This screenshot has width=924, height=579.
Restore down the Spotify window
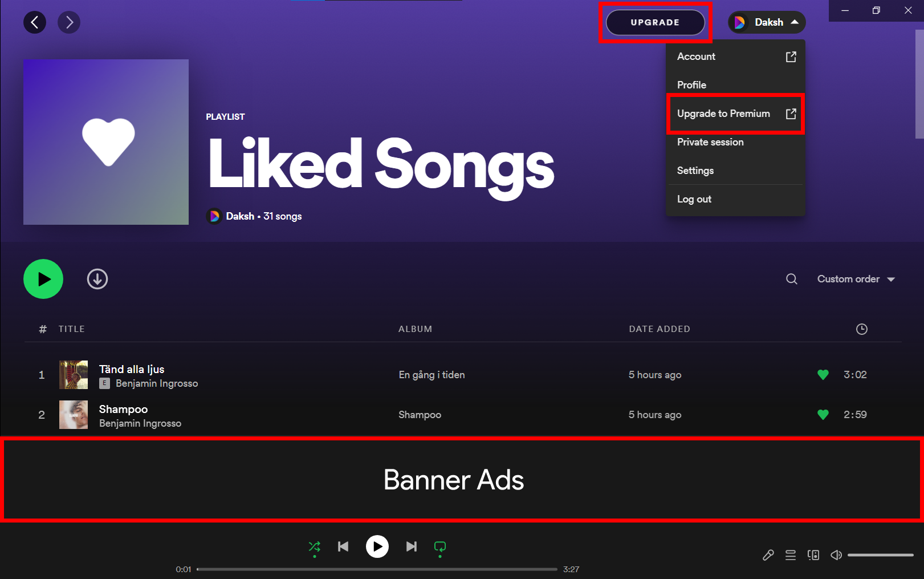point(876,11)
